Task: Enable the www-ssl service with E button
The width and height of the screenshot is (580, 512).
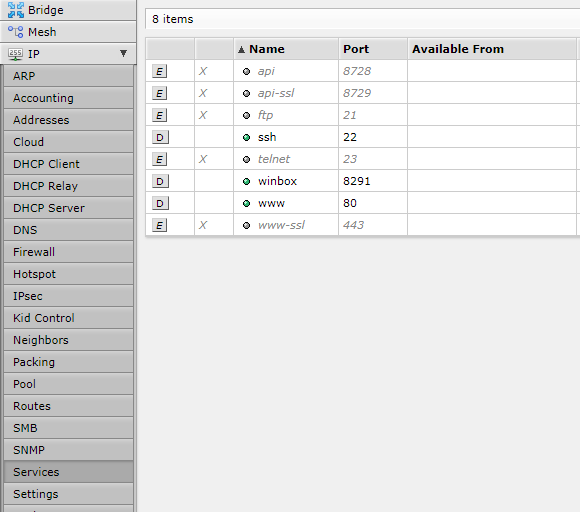Action: pos(159,225)
